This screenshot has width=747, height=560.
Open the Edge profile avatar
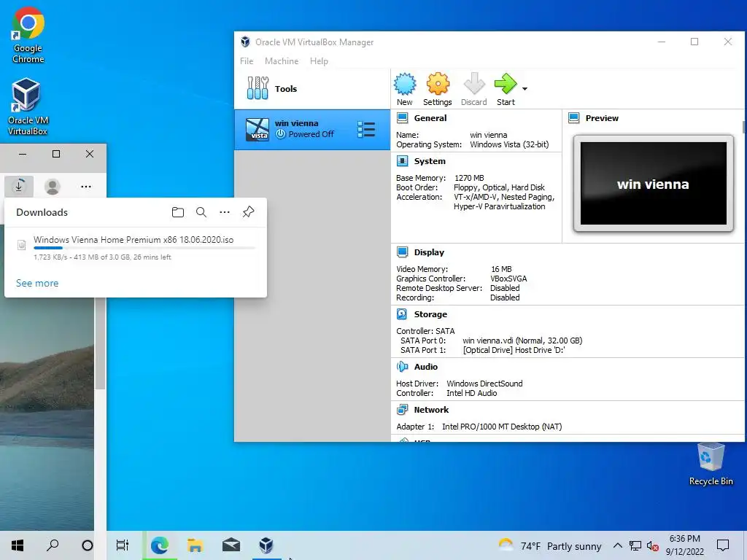click(x=53, y=186)
